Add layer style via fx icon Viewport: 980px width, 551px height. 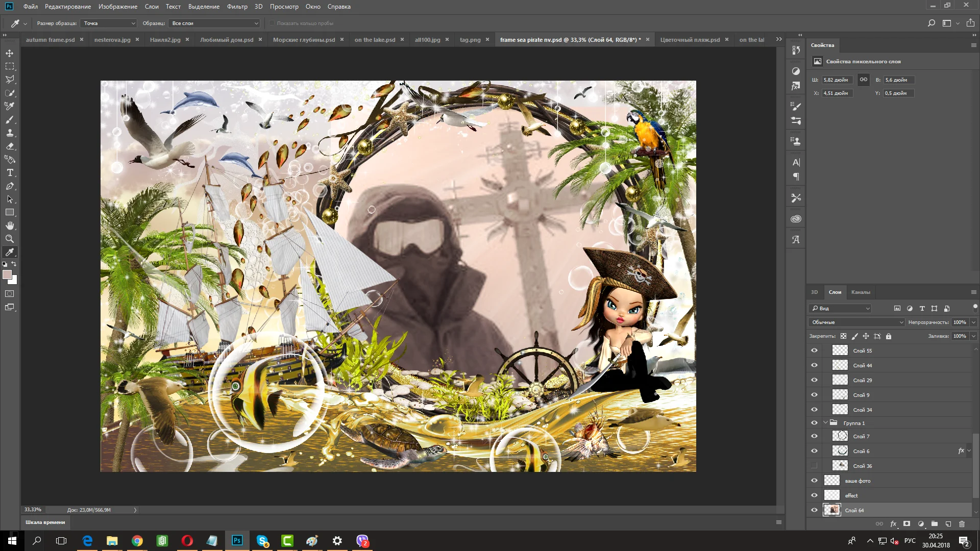pyautogui.click(x=893, y=524)
